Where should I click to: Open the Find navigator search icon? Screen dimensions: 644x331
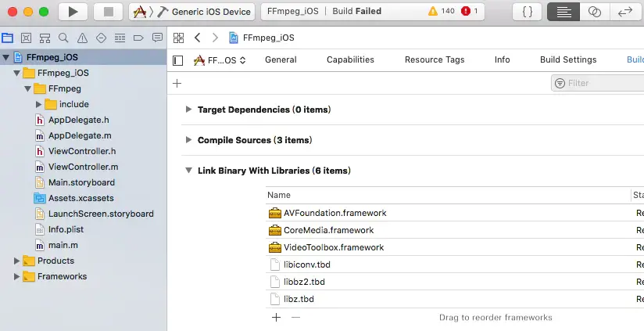click(x=63, y=38)
